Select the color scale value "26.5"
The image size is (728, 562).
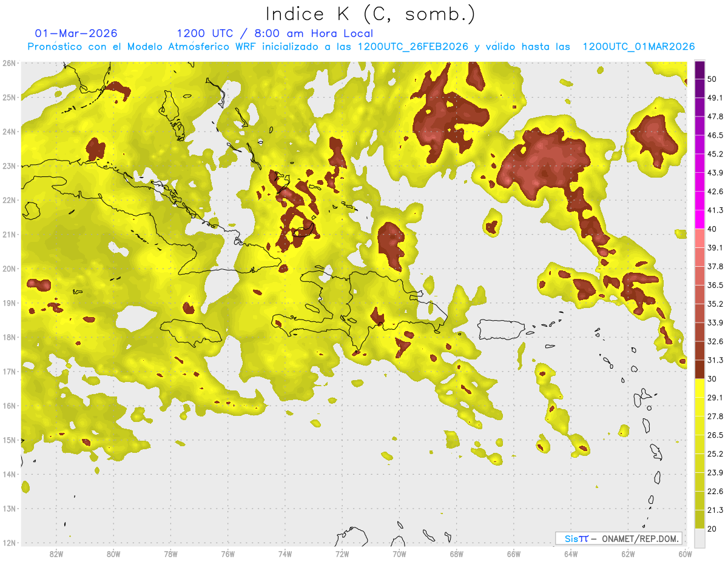715,435
